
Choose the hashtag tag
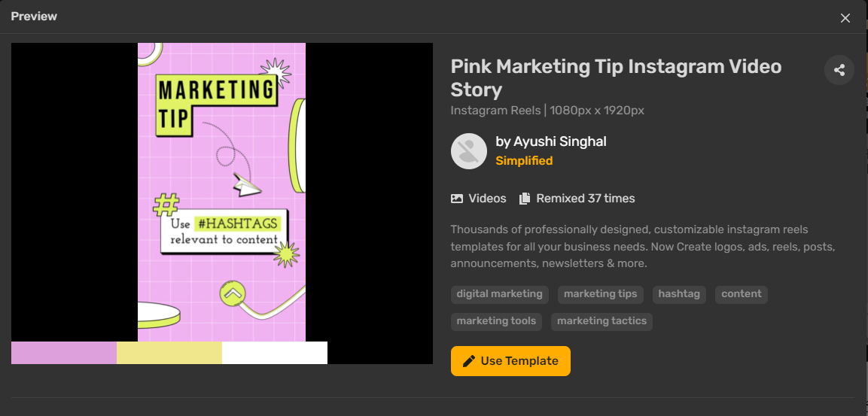point(679,294)
